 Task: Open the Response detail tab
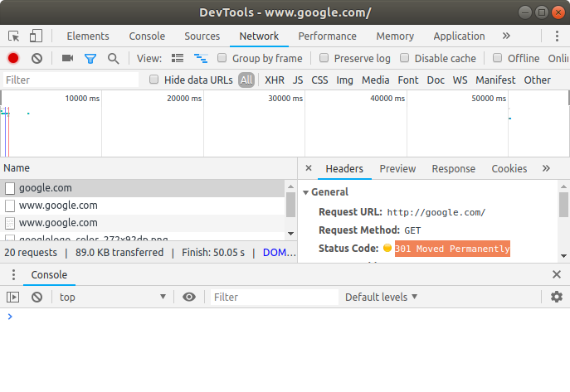coord(453,169)
